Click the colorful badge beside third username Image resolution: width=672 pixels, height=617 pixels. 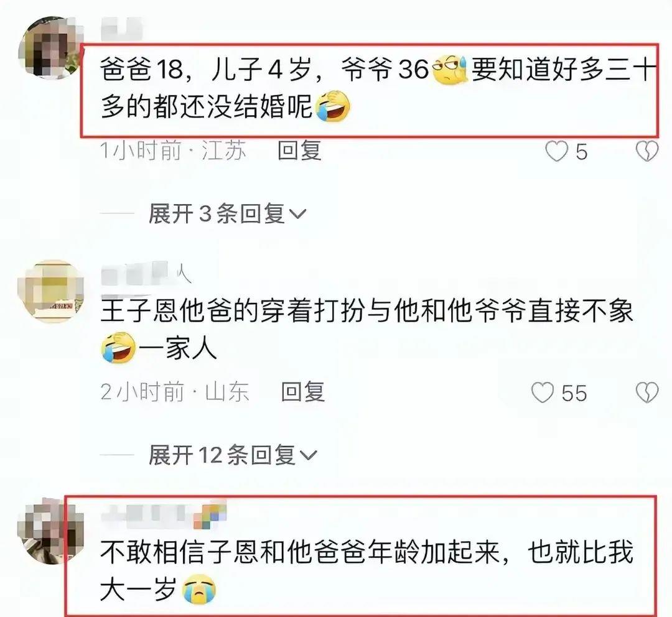point(210,514)
